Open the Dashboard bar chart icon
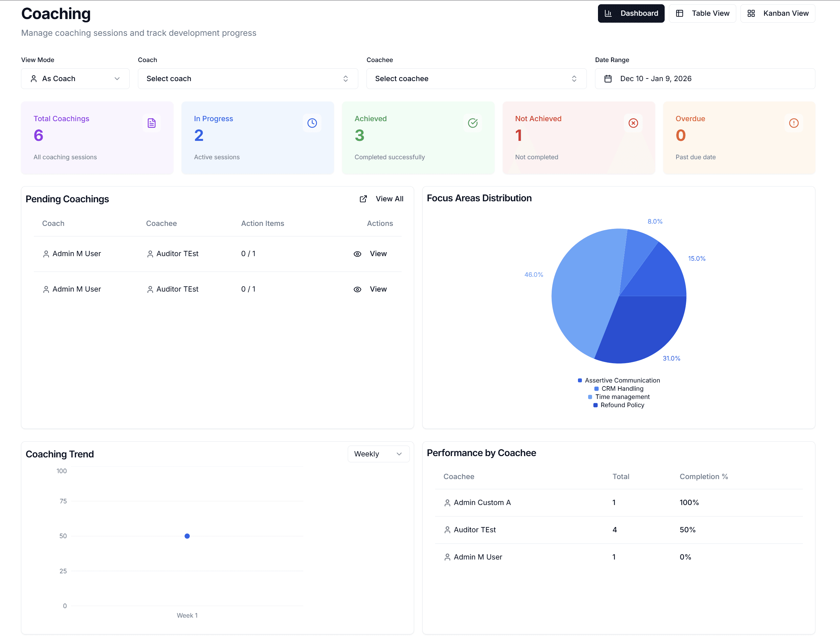This screenshot has height=638, width=840. (609, 13)
